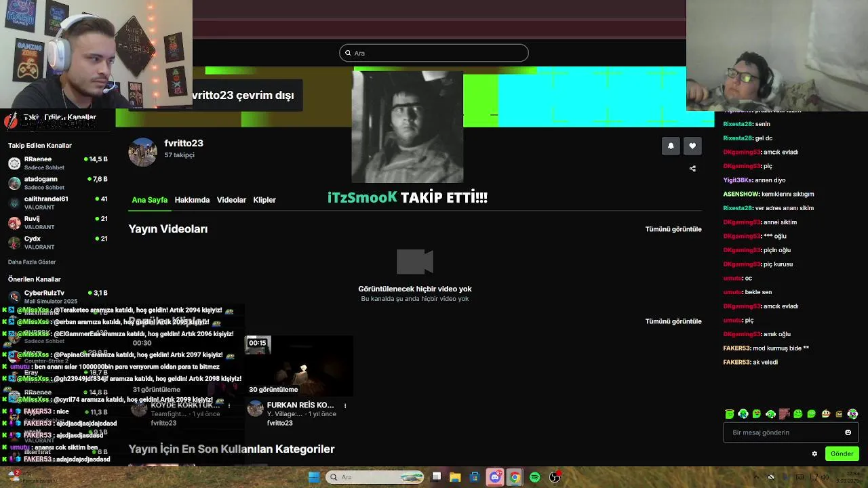The image size is (868, 488).
Task: Switch to the Ana Sayfa tab
Action: (149, 200)
